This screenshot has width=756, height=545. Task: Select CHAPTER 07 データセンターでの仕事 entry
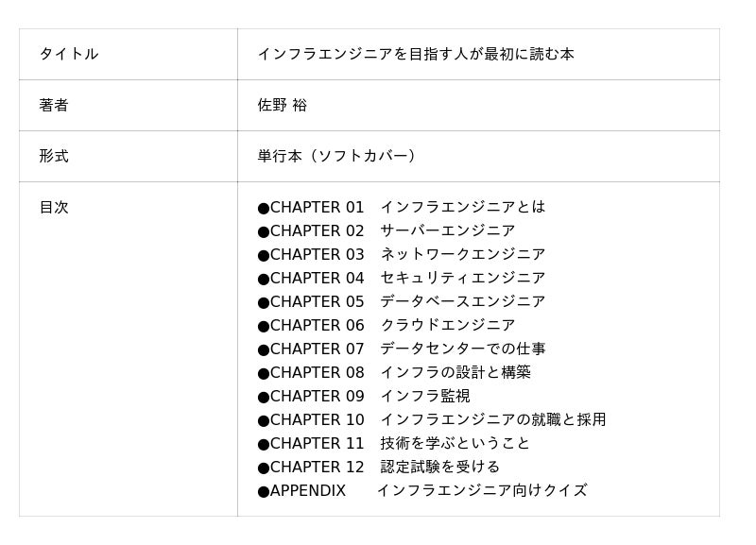[x=401, y=349]
